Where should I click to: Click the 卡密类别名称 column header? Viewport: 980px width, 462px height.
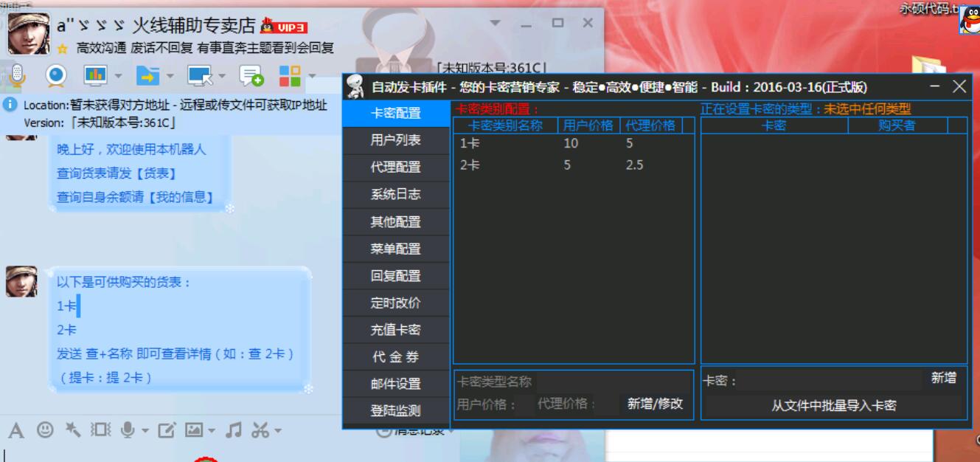[505, 125]
